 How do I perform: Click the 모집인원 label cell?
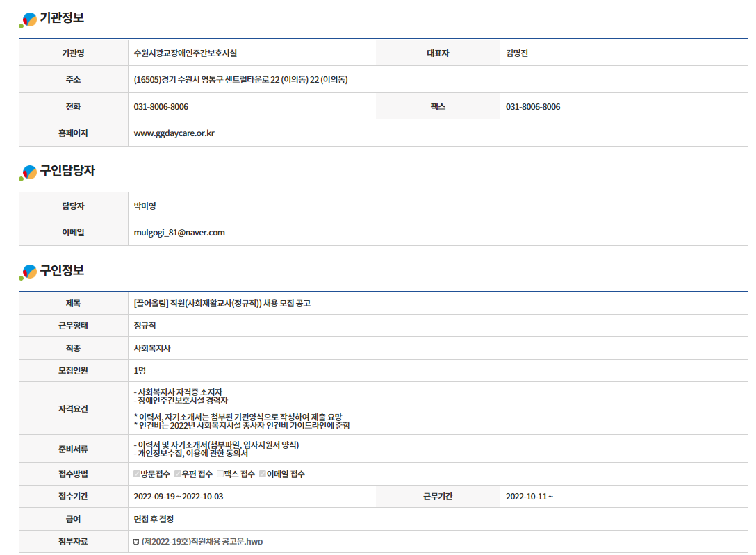[x=73, y=370]
